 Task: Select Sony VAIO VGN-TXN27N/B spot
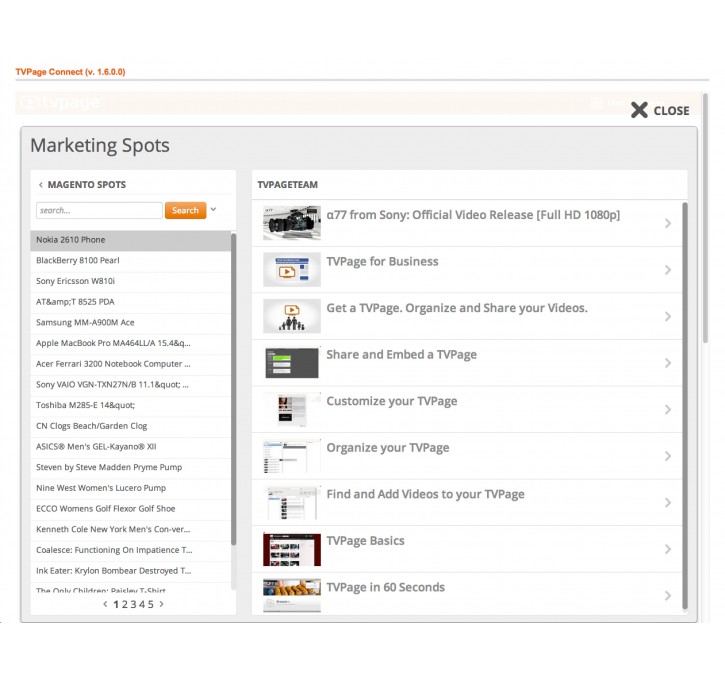coord(130,385)
